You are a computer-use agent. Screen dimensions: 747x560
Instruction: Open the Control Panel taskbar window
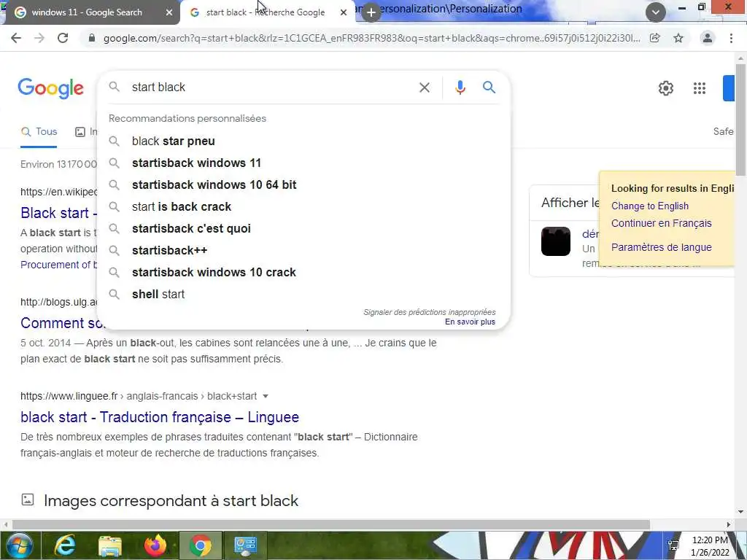point(245,545)
